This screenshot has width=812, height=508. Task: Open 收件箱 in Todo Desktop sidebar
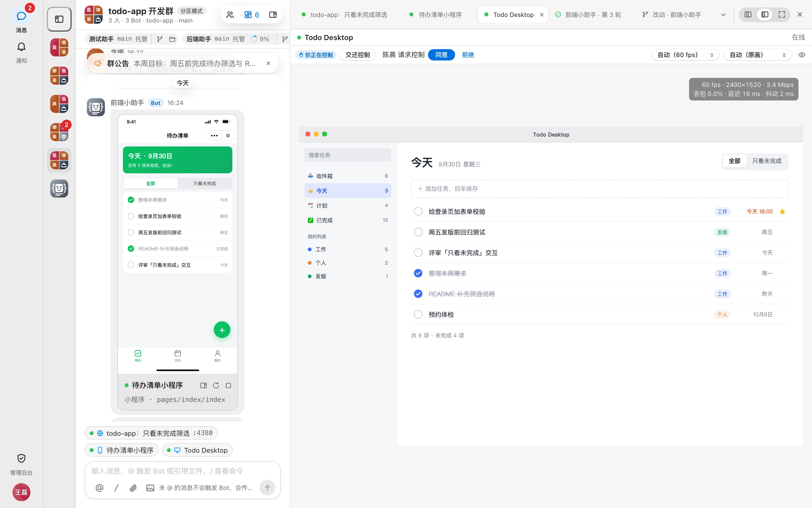[x=348, y=176]
